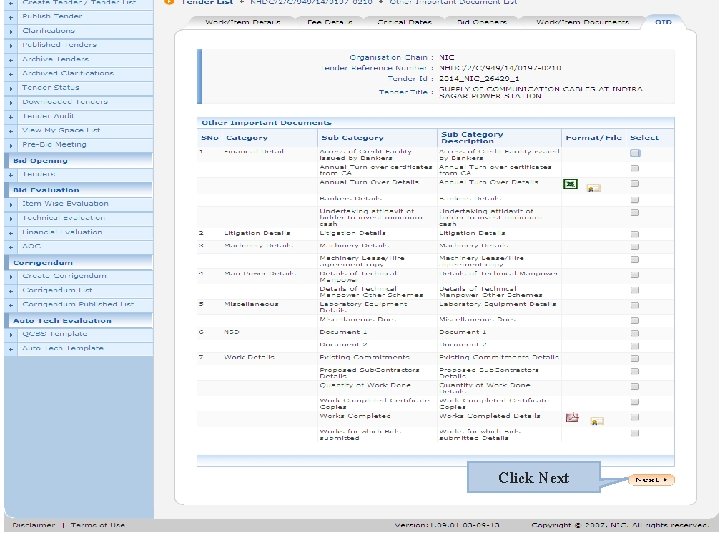Expand the Create Corrigendum arrow
This screenshot has width=720, height=540.
[11, 277]
